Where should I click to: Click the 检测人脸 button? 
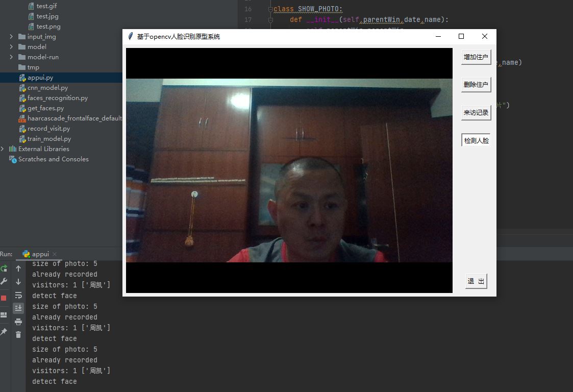tap(476, 140)
